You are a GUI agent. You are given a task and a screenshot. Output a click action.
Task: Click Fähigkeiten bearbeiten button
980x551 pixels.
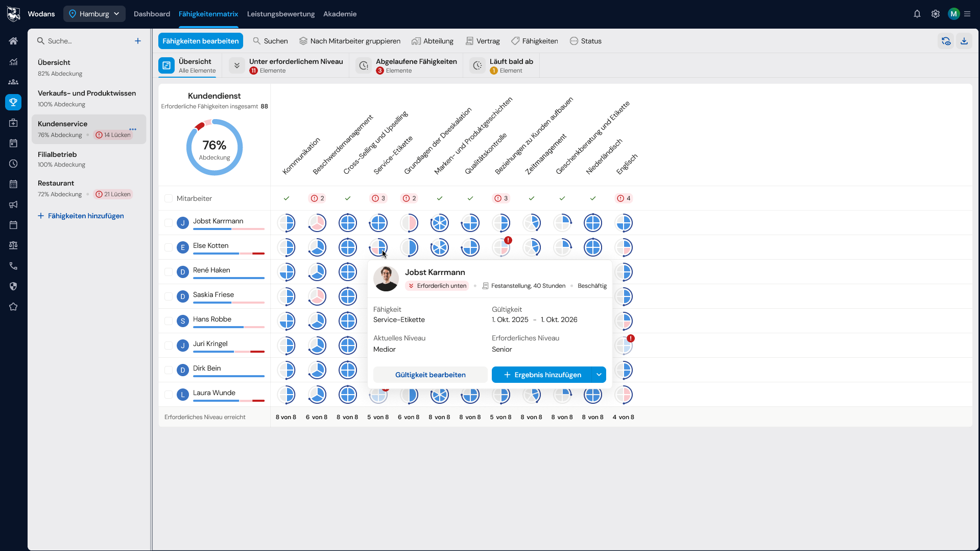pyautogui.click(x=201, y=41)
